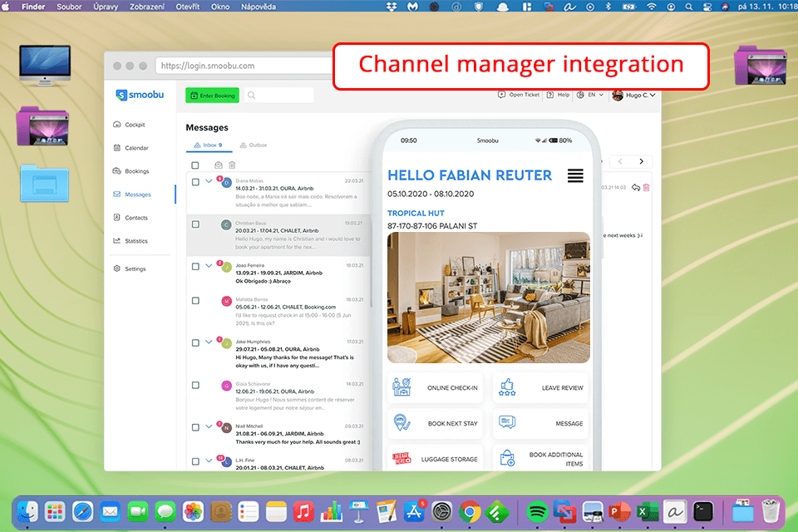798x532 pixels.
Task: Tick the checkbox for Joao Ferreira message
Action: 195,266
